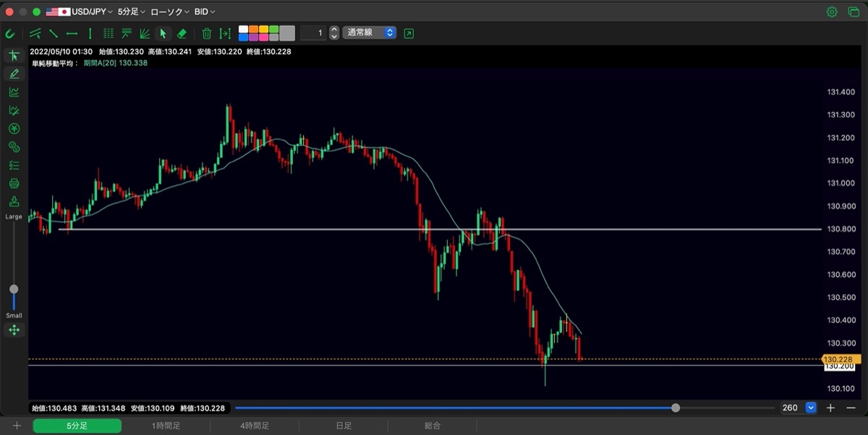This screenshot has height=435, width=868.
Task: Click the download save sidebar icon
Action: (14, 202)
